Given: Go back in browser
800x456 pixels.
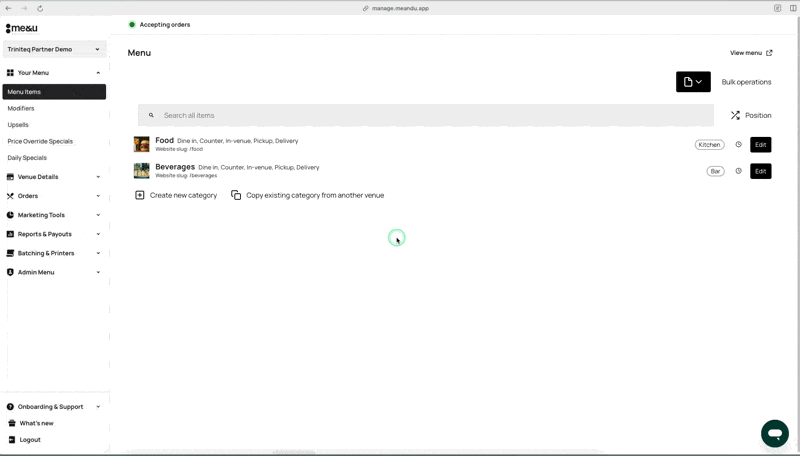Looking at the screenshot, I should tap(8, 8).
